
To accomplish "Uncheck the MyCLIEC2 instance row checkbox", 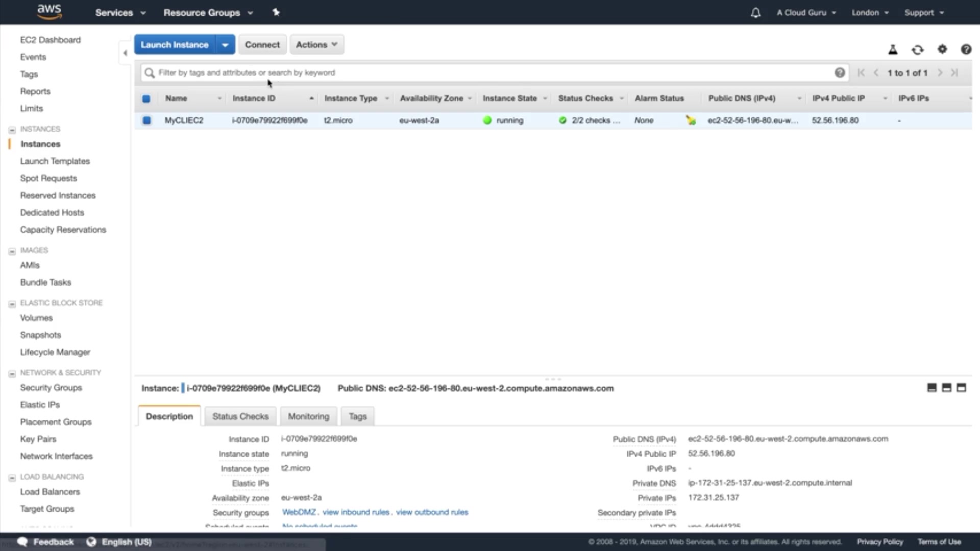I will [x=146, y=120].
